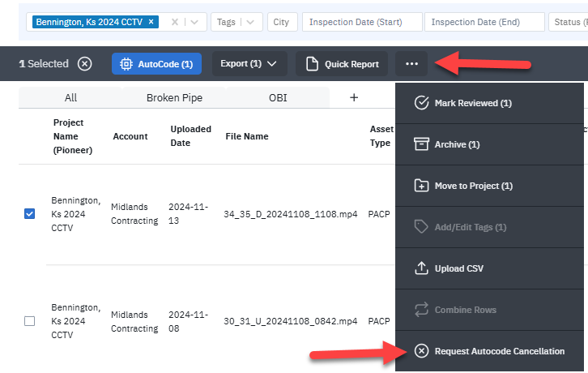Clear selection with the X circle icon
This screenshot has height=373, width=588.
pyautogui.click(x=85, y=64)
